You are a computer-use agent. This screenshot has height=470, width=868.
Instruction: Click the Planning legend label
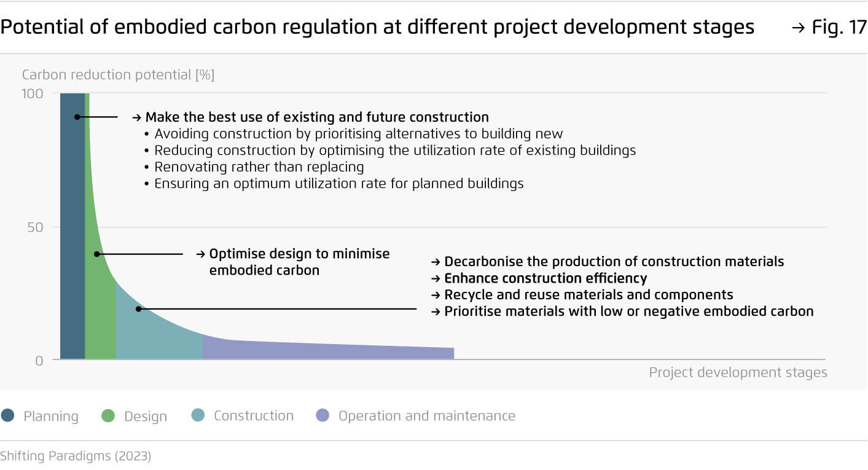tap(51, 417)
